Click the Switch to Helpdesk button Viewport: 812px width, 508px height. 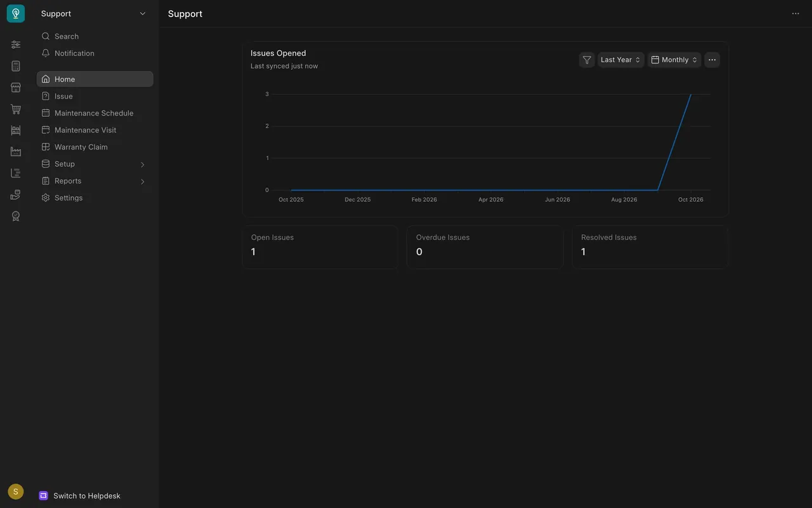[80, 496]
